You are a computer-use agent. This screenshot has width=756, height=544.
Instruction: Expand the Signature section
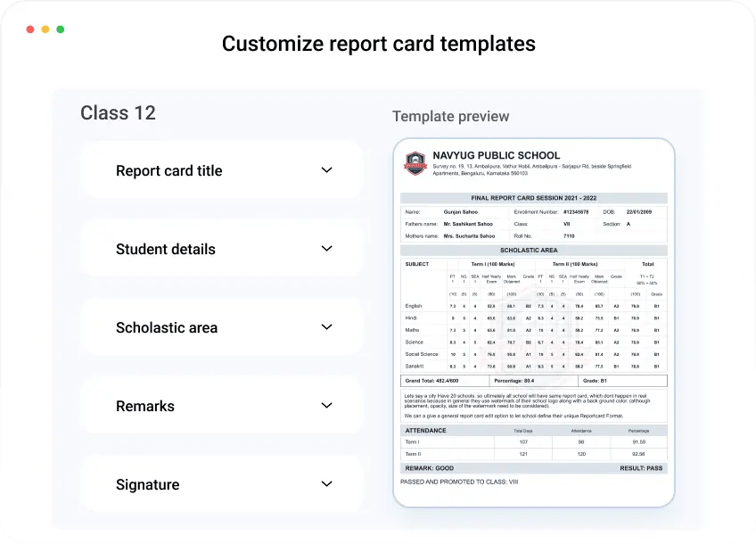(221, 484)
